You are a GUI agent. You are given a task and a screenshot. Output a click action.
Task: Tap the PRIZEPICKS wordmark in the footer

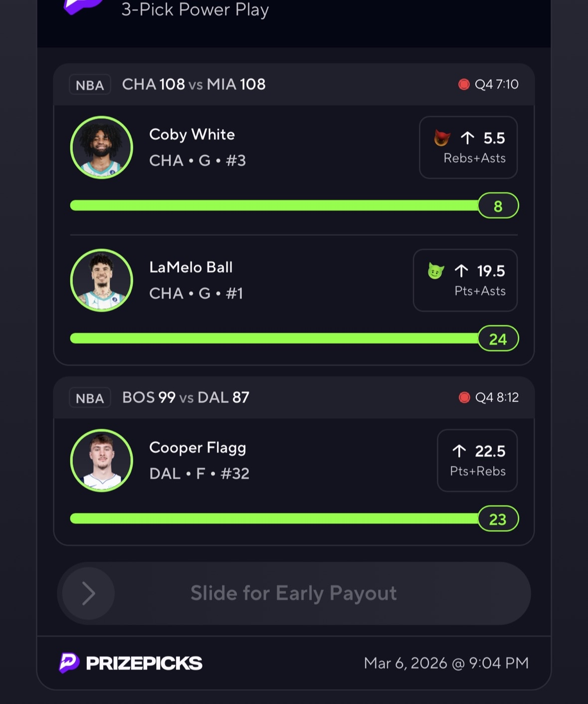(144, 663)
